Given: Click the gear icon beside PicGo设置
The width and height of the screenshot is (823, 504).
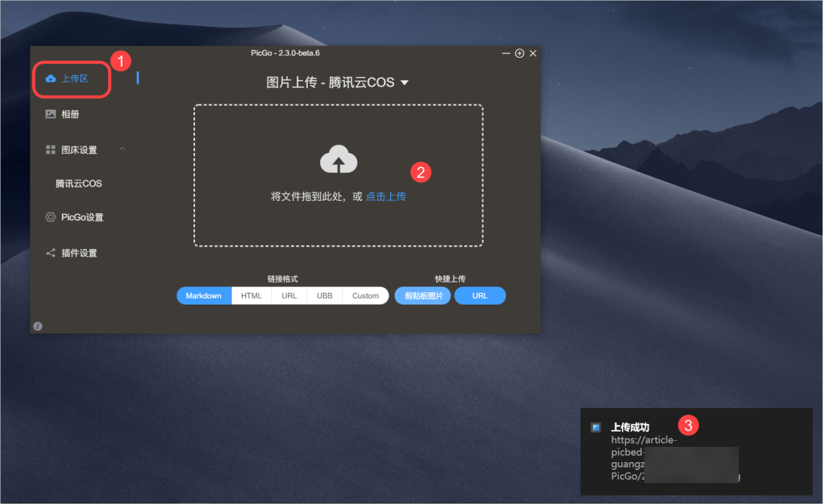Looking at the screenshot, I should 50,217.
